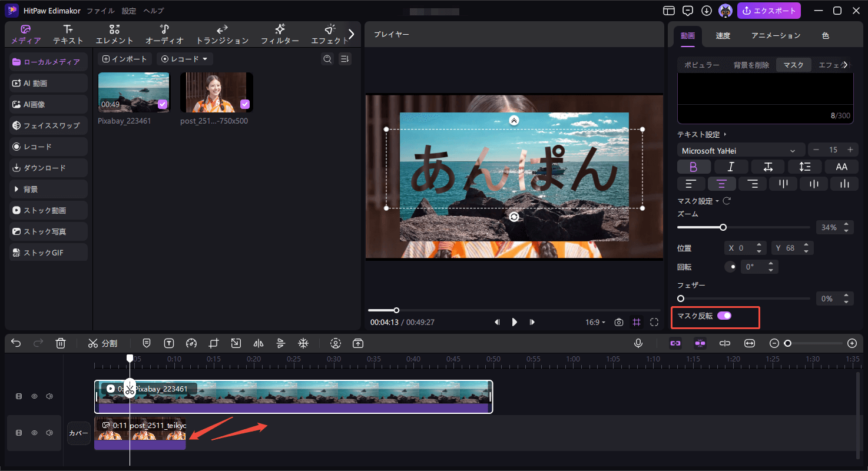Open the sort/filter icon in media panel
The width and height of the screenshot is (868, 471).
tap(345, 59)
